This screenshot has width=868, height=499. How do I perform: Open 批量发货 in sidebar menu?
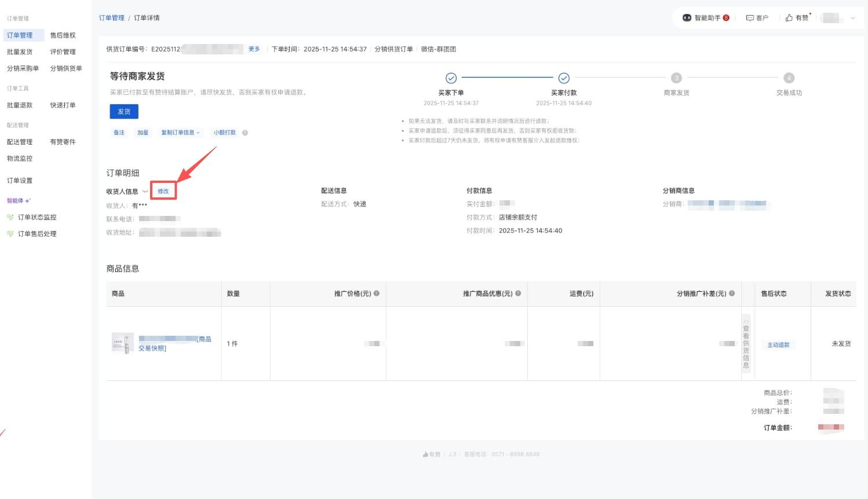click(x=20, y=52)
